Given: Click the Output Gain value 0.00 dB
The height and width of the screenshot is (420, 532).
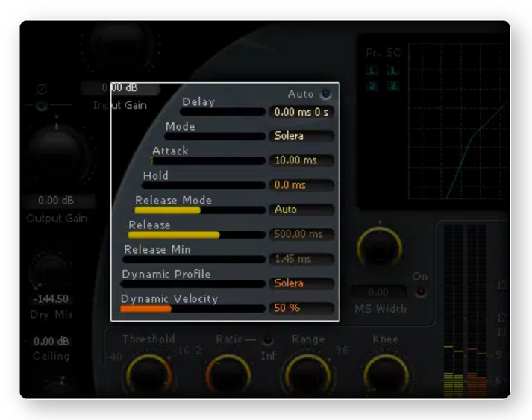Looking at the screenshot, I should coord(56,201).
